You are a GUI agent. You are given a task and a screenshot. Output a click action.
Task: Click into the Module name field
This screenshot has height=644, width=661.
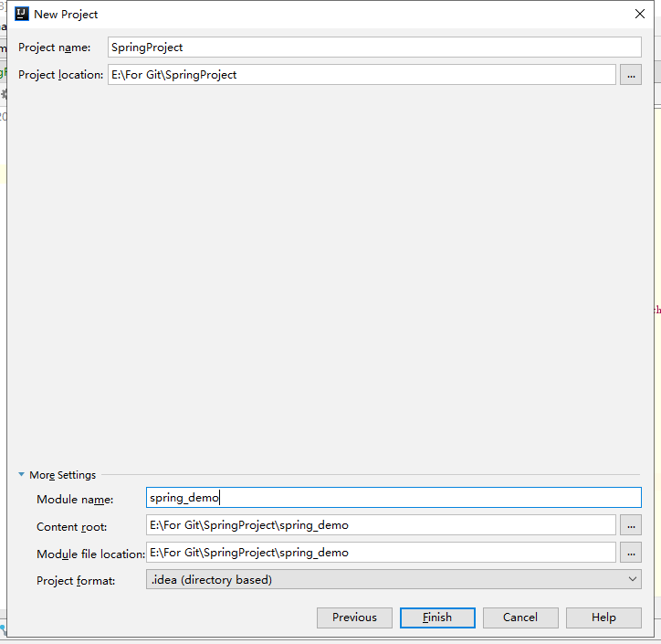tap(393, 498)
